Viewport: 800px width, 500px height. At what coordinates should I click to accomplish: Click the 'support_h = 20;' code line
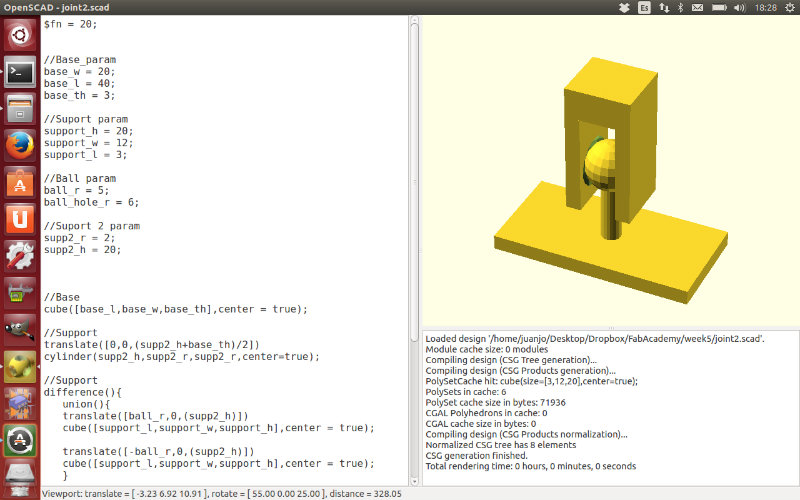click(x=88, y=131)
